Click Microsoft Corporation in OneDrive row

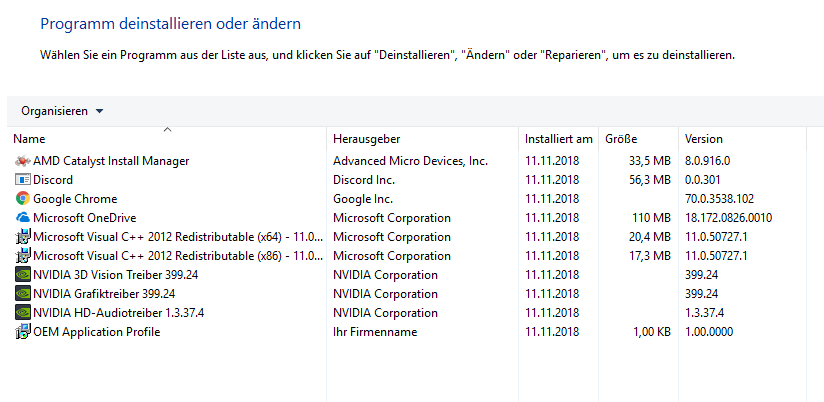(x=392, y=218)
